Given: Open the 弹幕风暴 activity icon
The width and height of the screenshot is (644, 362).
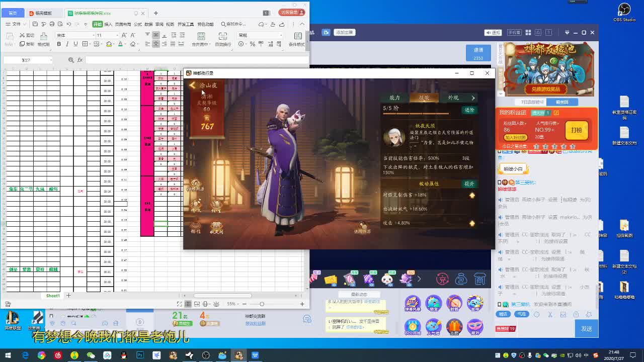Looking at the screenshot, I should click(413, 304).
